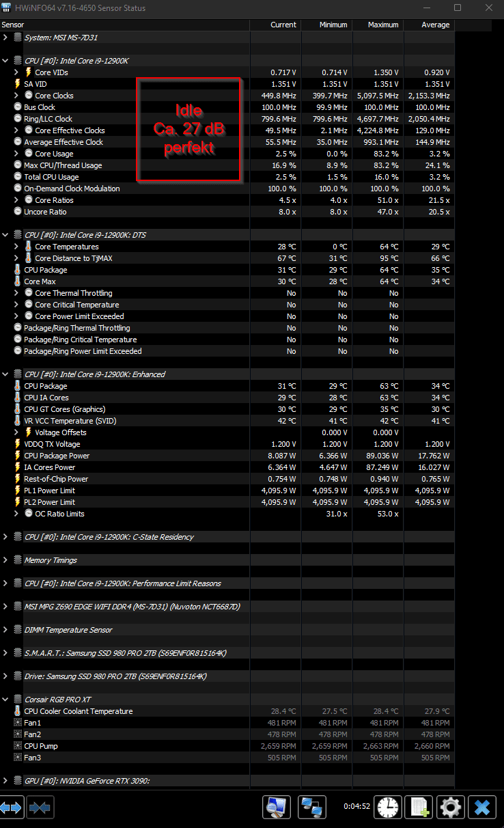Expand the Voltage Offsets row
Screen dimensions: 504x828
(x=16, y=432)
